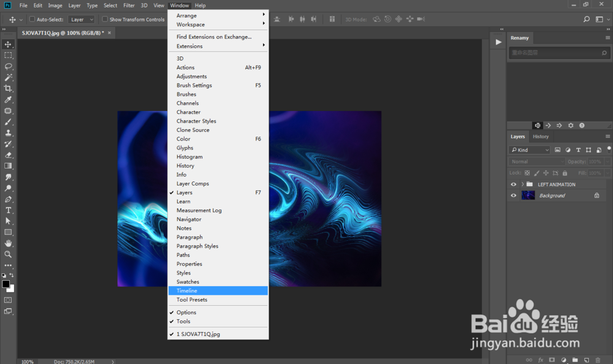Open the Auto-Select Layer dropdown

82,19
